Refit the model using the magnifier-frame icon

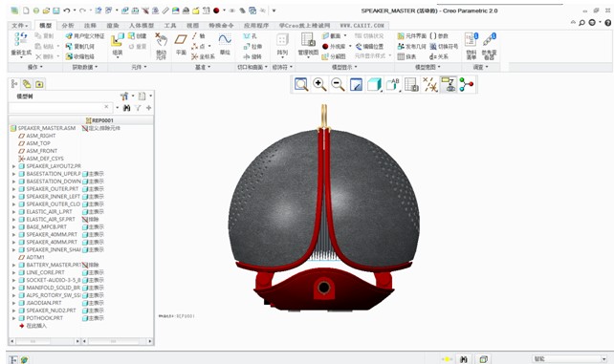301,84
